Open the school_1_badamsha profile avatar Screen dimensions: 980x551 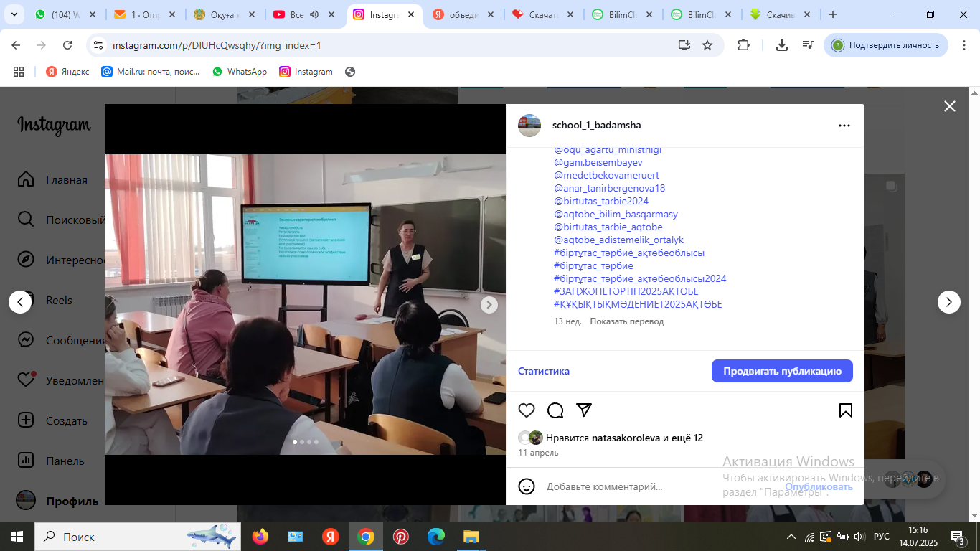[529, 126]
